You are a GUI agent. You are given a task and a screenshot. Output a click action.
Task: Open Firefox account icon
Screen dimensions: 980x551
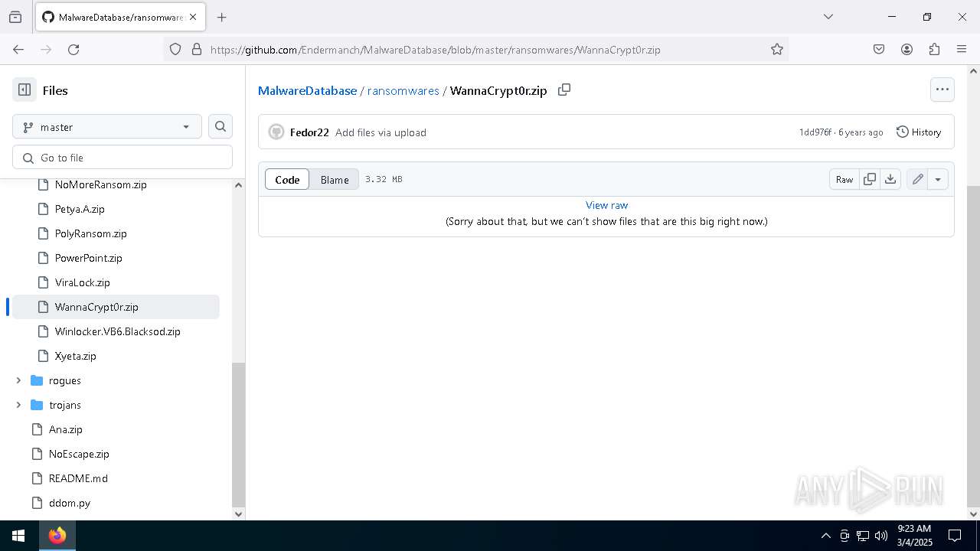[x=906, y=49]
